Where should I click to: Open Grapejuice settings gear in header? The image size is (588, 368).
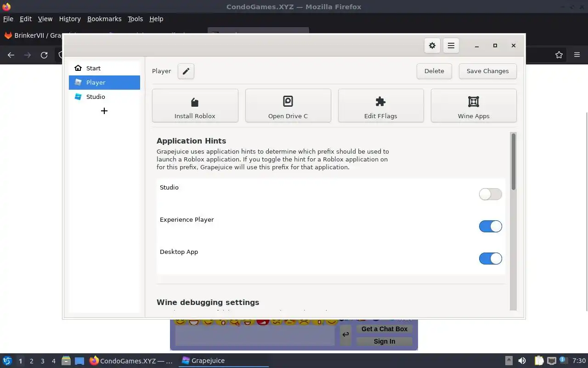point(432,46)
